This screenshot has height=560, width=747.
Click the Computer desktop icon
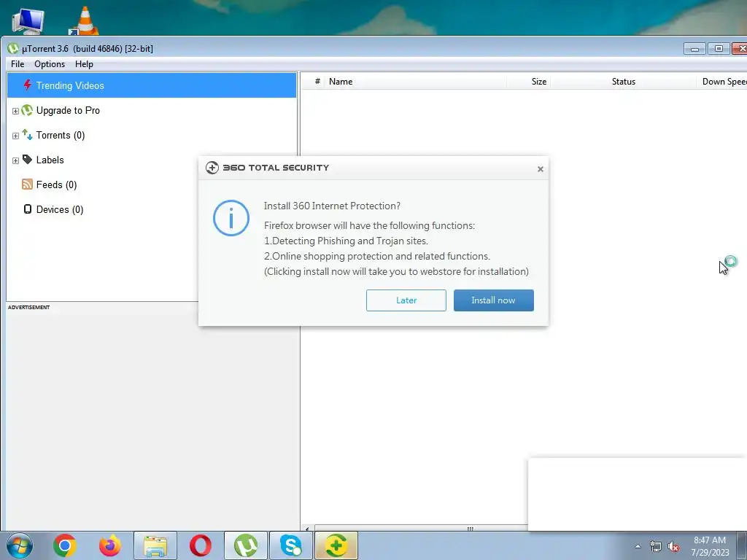(28, 21)
